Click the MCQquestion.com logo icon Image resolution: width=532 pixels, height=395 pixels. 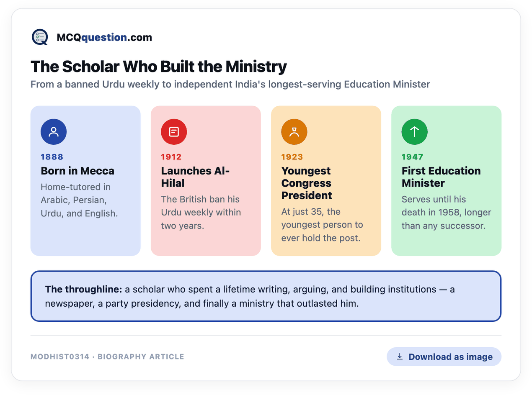[x=40, y=37]
